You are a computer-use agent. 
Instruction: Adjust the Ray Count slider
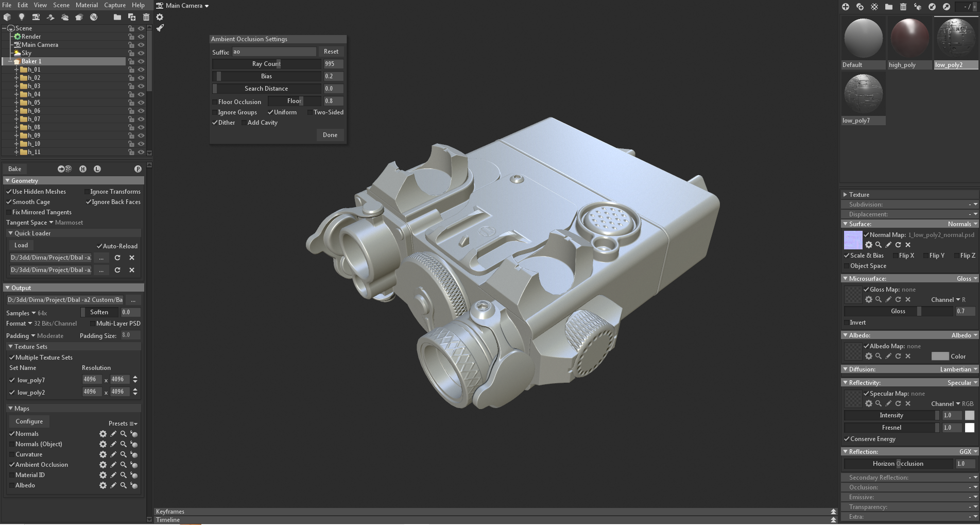pyautogui.click(x=266, y=64)
